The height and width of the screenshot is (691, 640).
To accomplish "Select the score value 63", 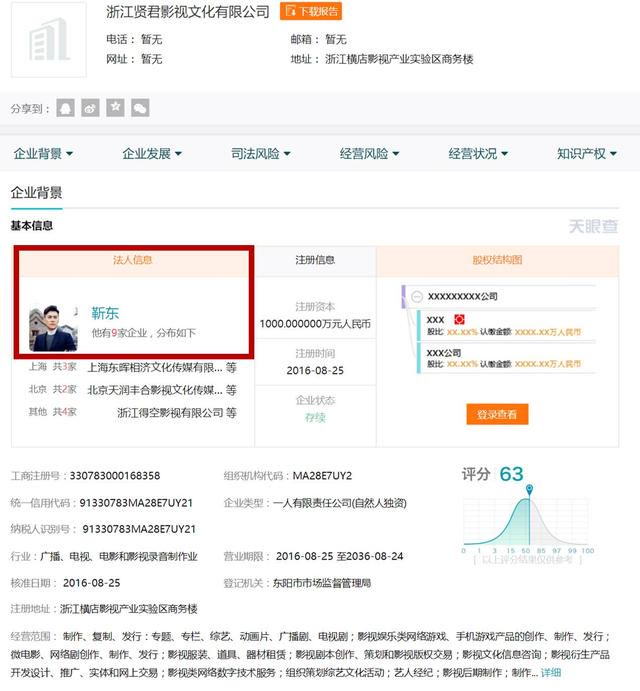I will pyautogui.click(x=511, y=474).
